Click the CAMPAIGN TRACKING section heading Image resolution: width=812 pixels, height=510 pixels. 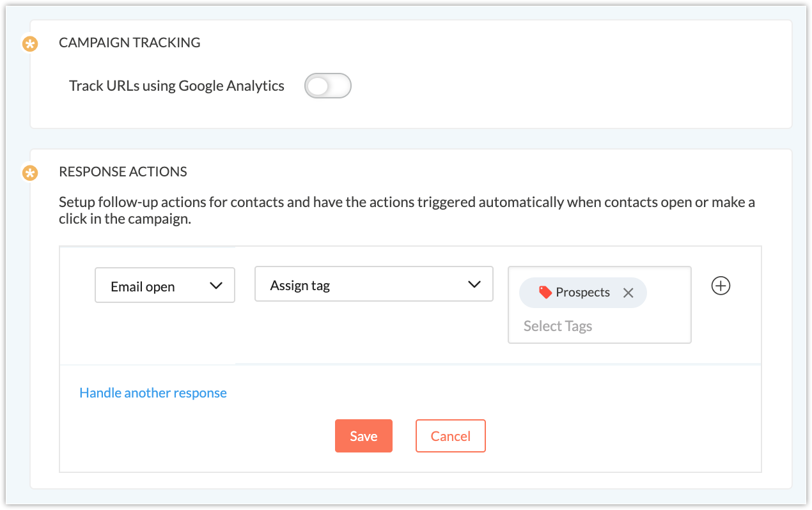[x=129, y=43]
